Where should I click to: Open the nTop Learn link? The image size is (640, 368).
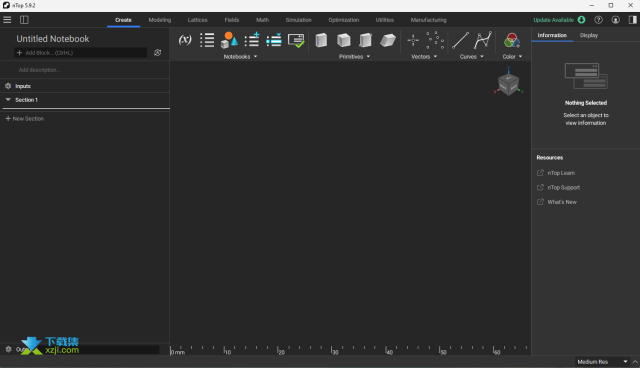pos(561,173)
